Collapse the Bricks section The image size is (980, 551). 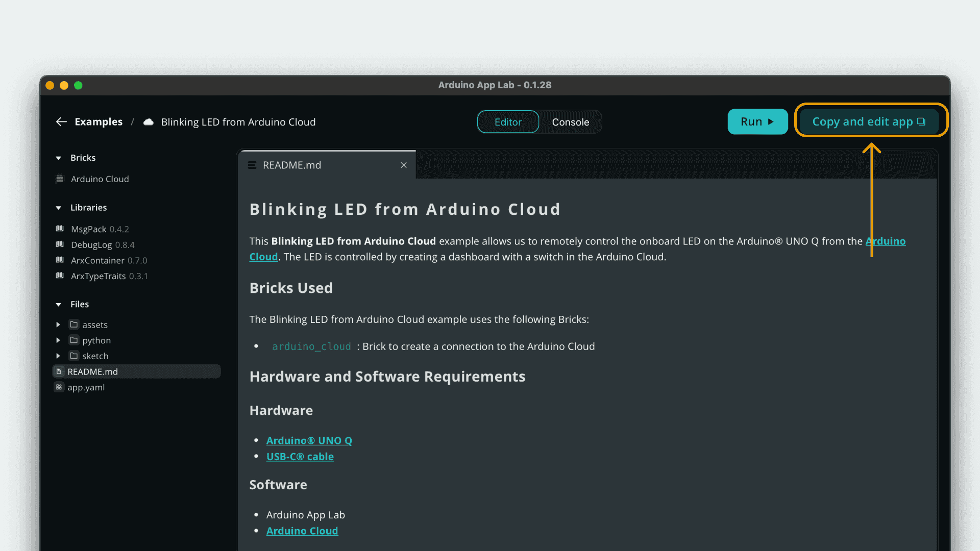point(58,158)
